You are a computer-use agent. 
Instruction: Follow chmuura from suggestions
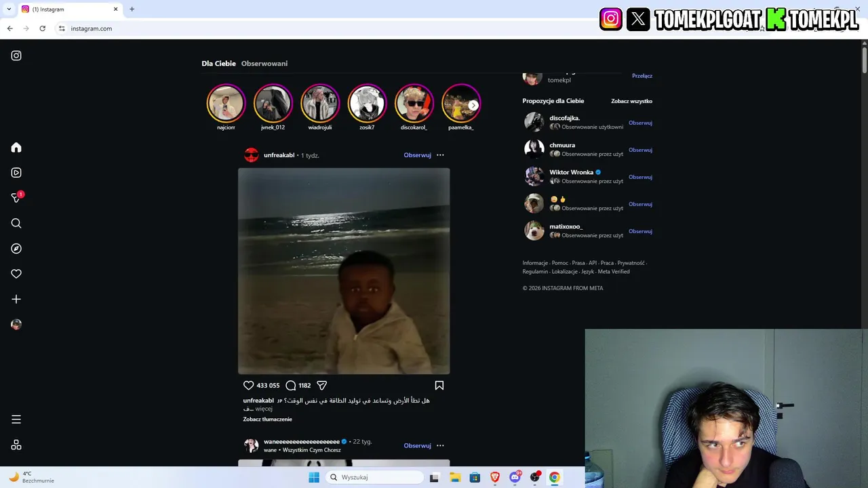point(640,150)
